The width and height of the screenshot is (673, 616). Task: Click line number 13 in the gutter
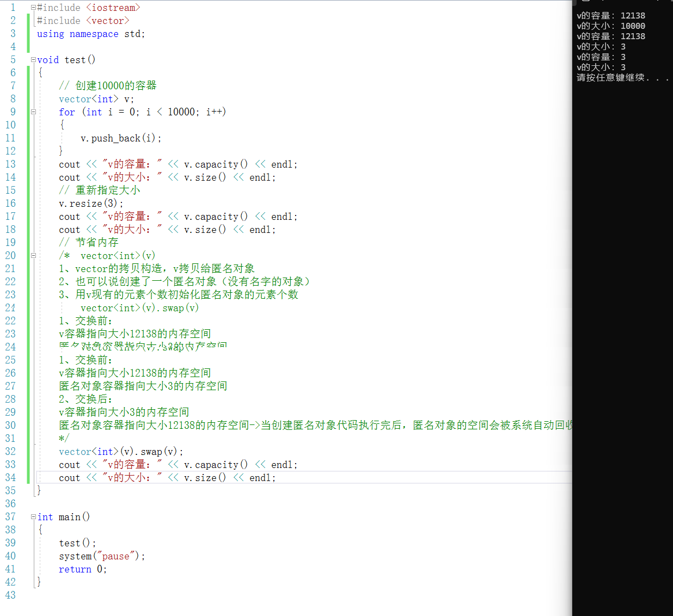click(10, 164)
